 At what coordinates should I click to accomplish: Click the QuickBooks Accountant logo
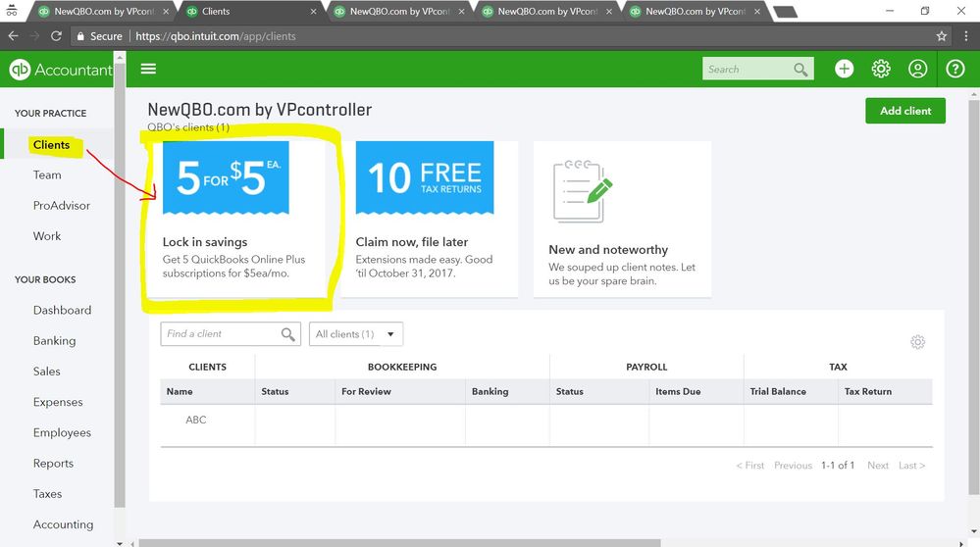[61, 70]
